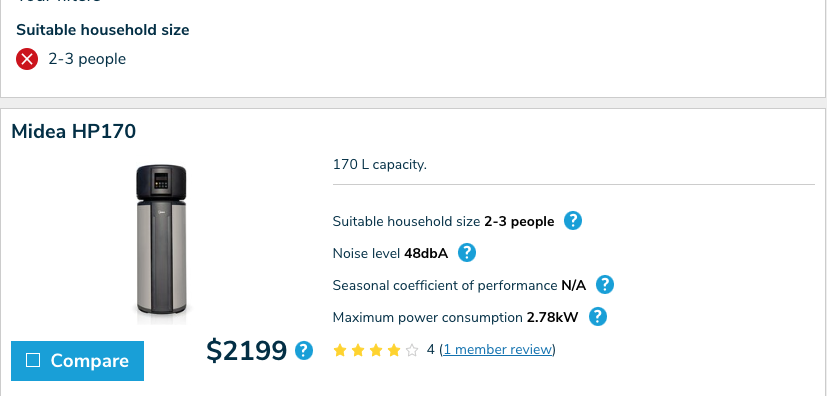Open help icon next to Noise level

point(467,253)
